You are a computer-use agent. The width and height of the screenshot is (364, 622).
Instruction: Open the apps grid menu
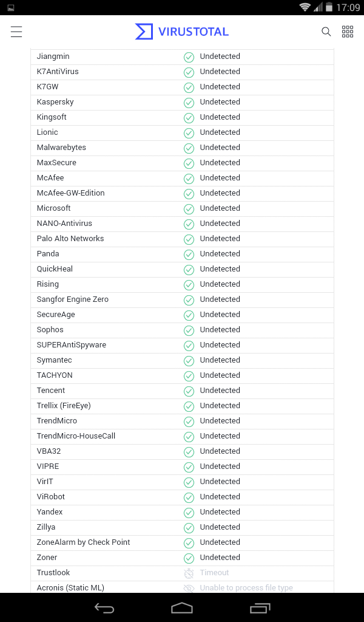(348, 32)
